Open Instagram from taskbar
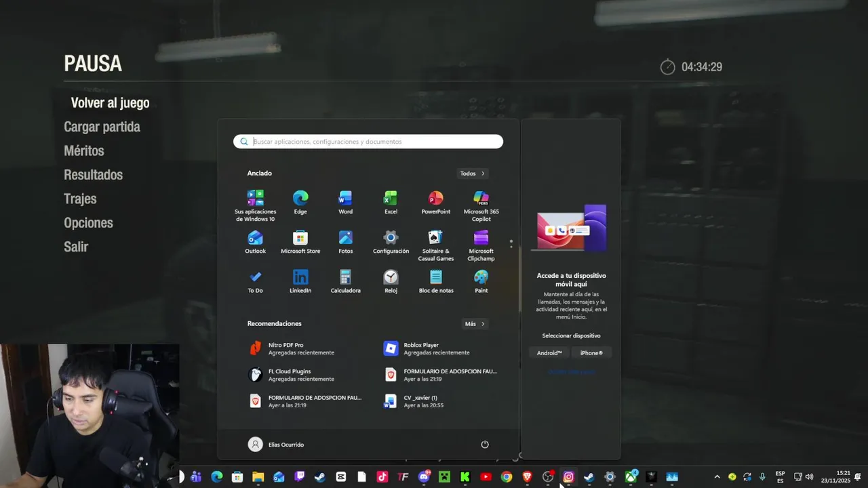 [x=568, y=477]
